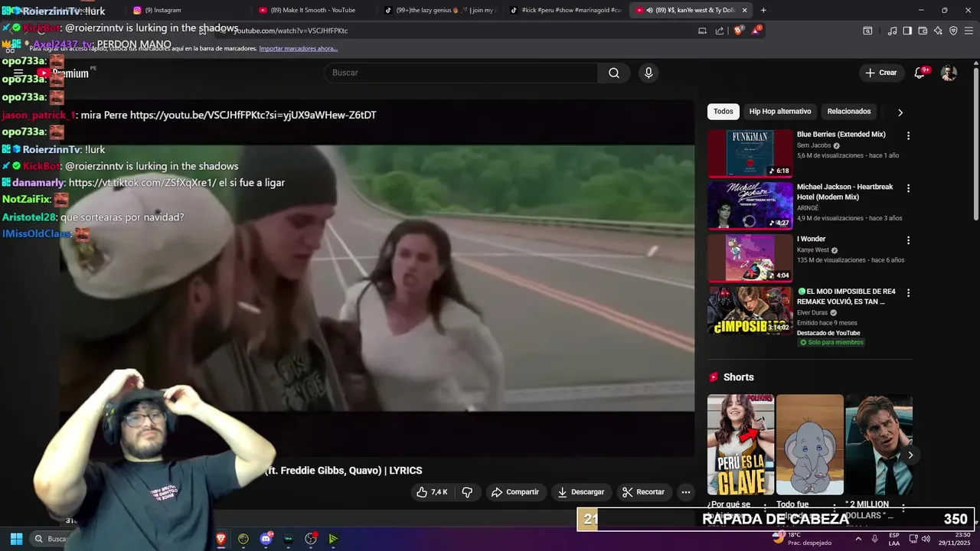Open the PERÚ ES LA CLAVE short
The image size is (980, 551).
coord(740,445)
